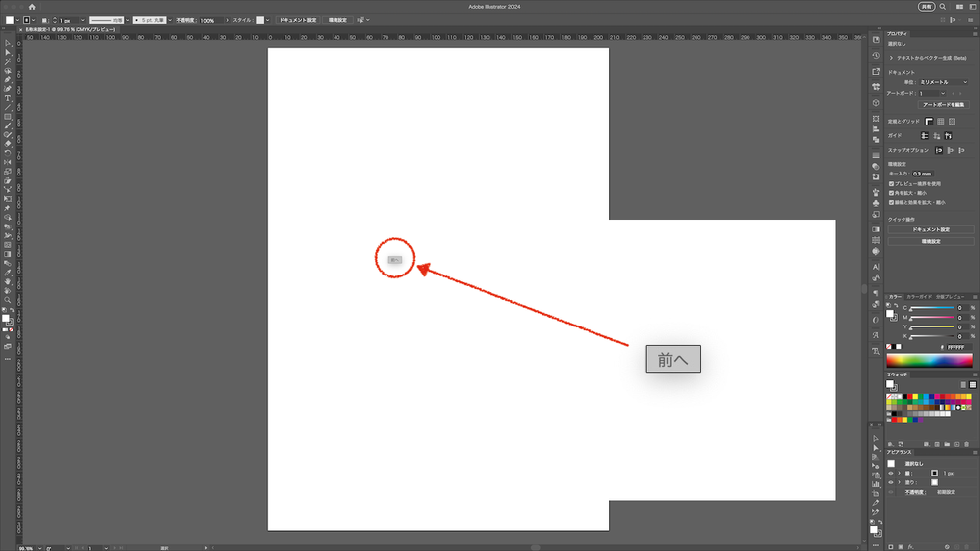Toggle the 'プレビュー境界を使用' checkbox

point(892,184)
